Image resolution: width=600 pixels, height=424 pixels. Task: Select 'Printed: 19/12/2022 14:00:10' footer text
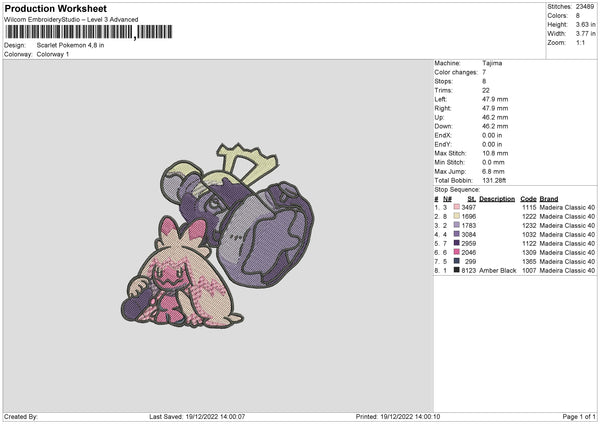[398, 416]
